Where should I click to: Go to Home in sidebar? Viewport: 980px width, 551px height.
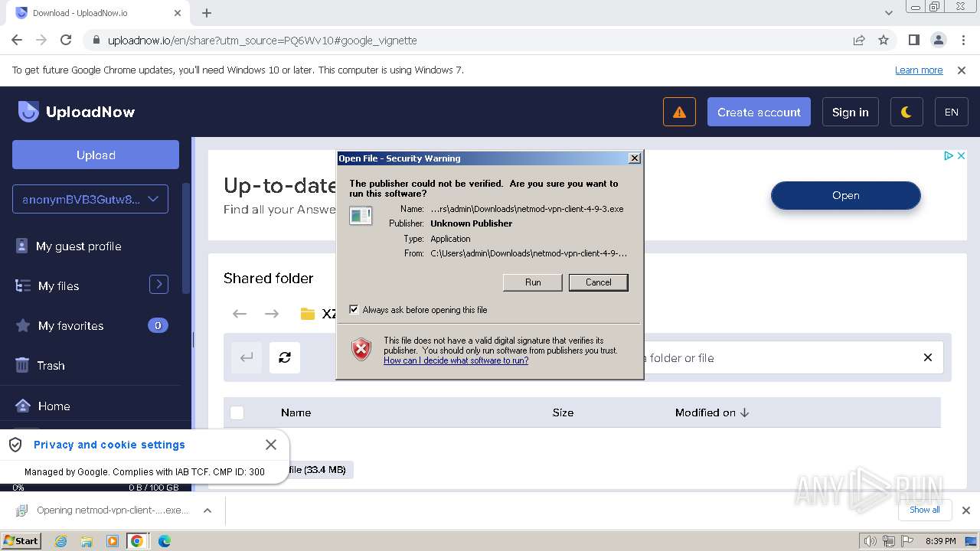pyautogui.click(x=54, y=406)
